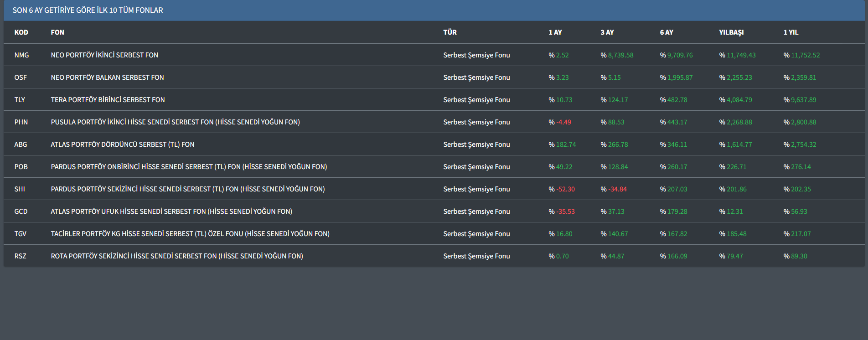Select TACİRLER PORTFÖY KG HİSSE SENEDİ fund

[190, 234]
